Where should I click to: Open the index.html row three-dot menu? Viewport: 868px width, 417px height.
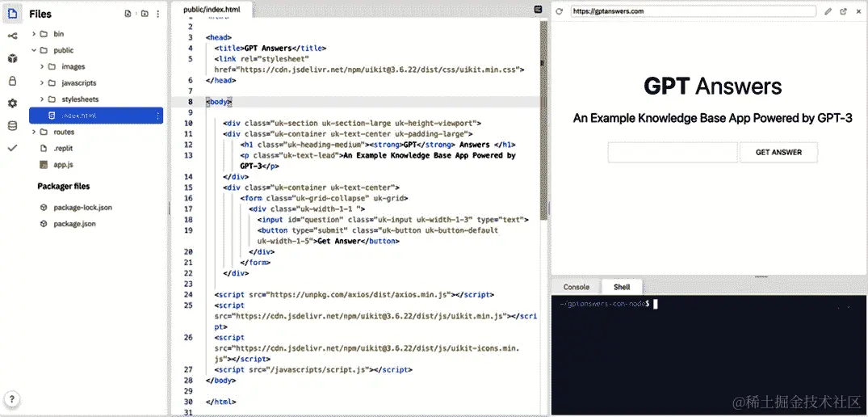(157, 116)
